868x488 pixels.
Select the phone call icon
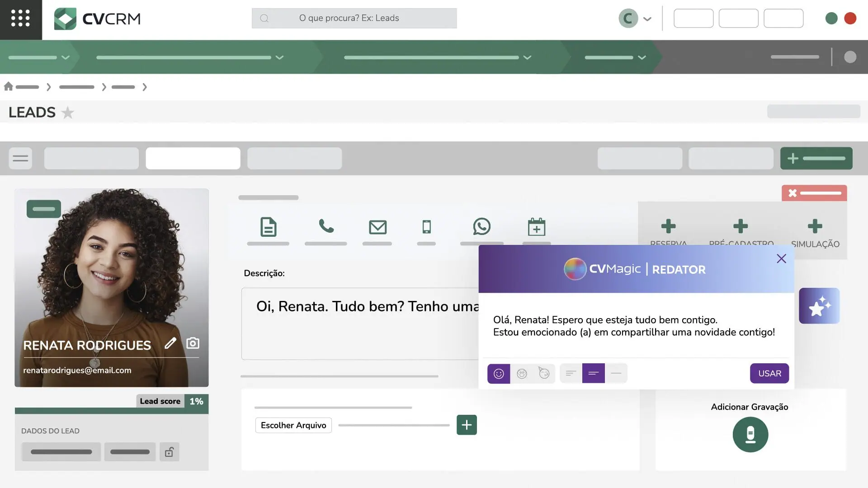tap(326, 226)
